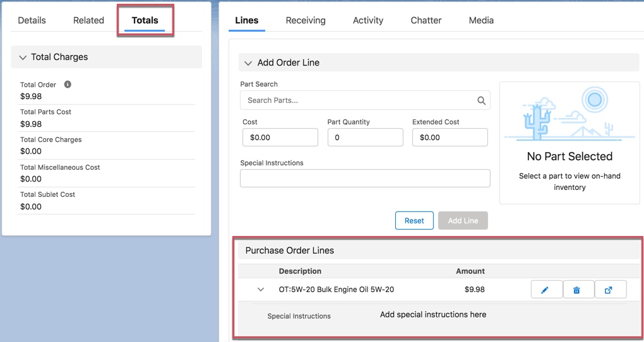Click the No Part Selected desert illustration
Screen dimensions: 644x342
569,114
